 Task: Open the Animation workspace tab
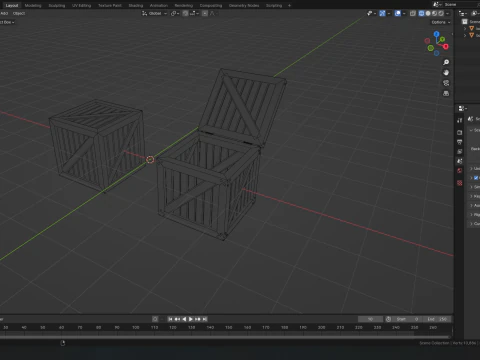159,5
